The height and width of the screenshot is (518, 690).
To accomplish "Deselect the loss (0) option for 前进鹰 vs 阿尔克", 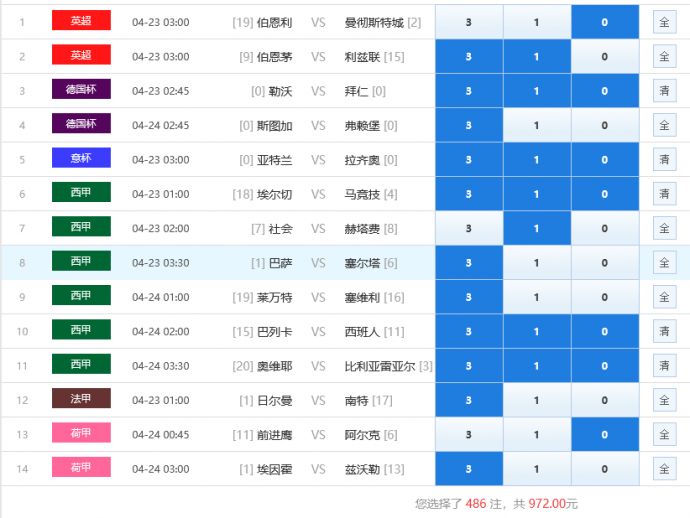I will click(604, 435).
